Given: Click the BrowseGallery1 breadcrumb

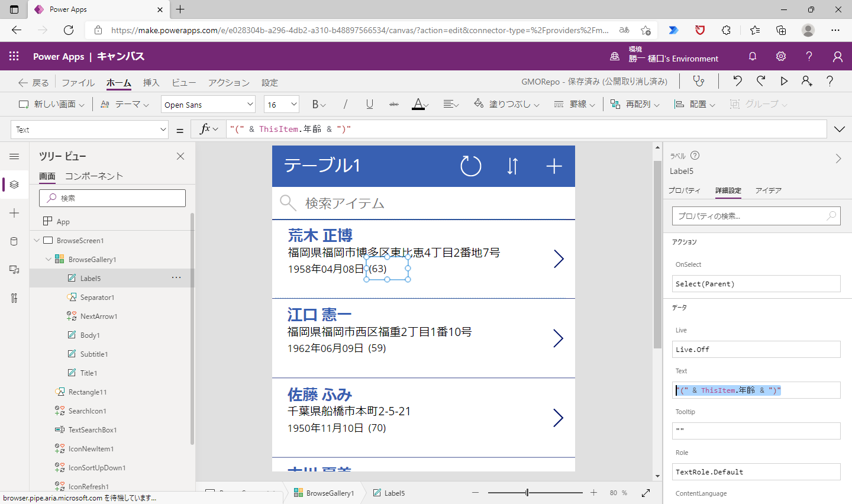Looking at the screenshot, I should [x=324, y=493].
